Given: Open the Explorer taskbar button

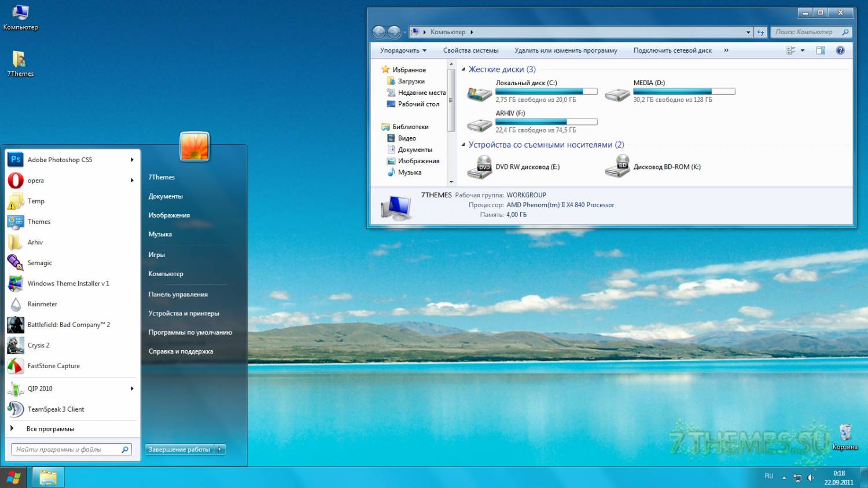Looking at the screenshot, I should [x=48, y=478].
